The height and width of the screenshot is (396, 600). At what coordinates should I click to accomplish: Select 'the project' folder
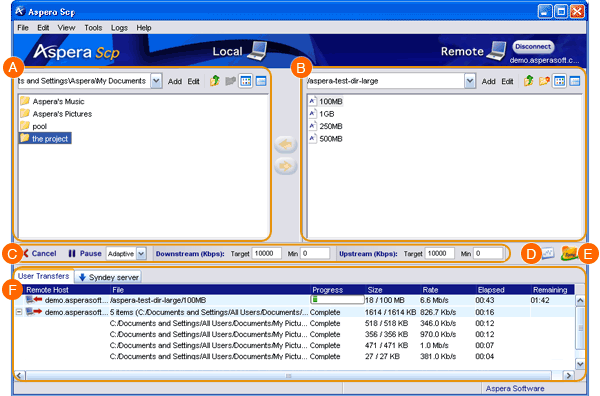click(x=45, y=139)
